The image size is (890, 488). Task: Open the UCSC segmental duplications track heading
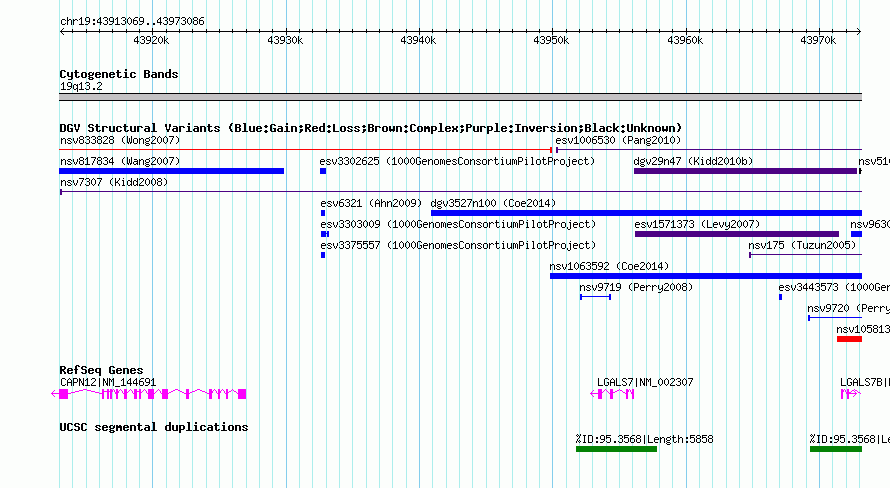154,427
